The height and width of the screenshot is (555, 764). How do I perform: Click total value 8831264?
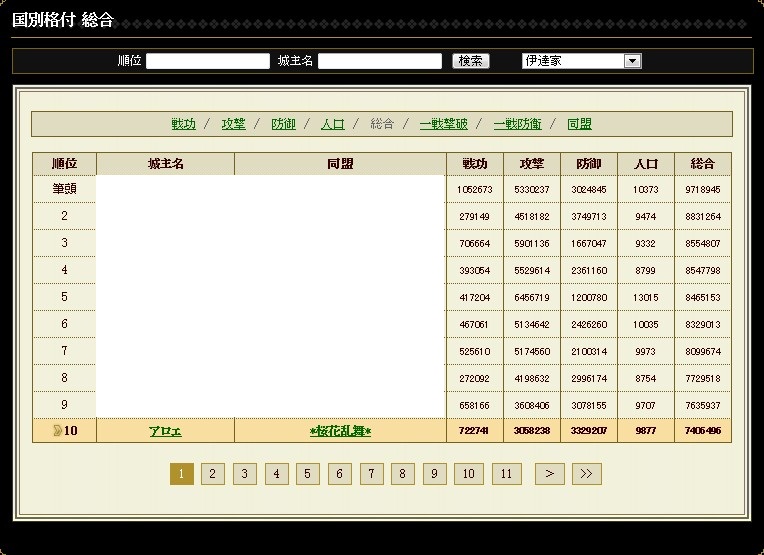coord(703,216)
